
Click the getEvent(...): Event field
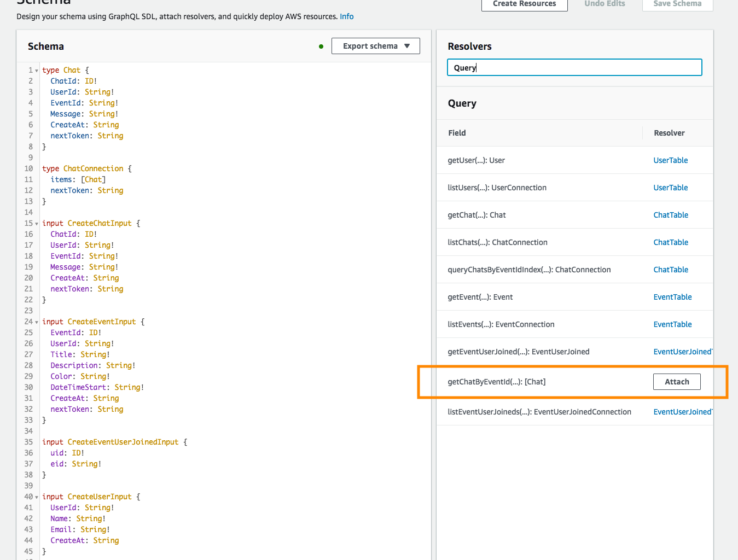pos(480,297)
